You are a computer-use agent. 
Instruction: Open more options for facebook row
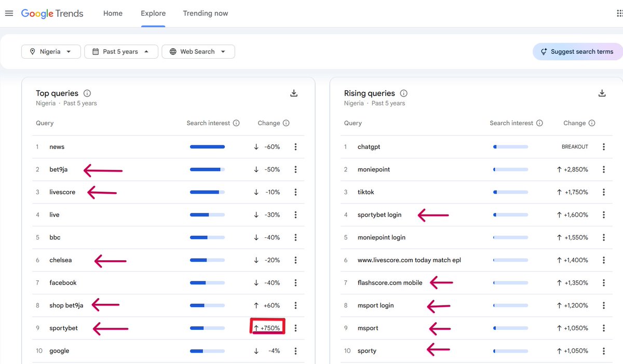coord(295,283)
